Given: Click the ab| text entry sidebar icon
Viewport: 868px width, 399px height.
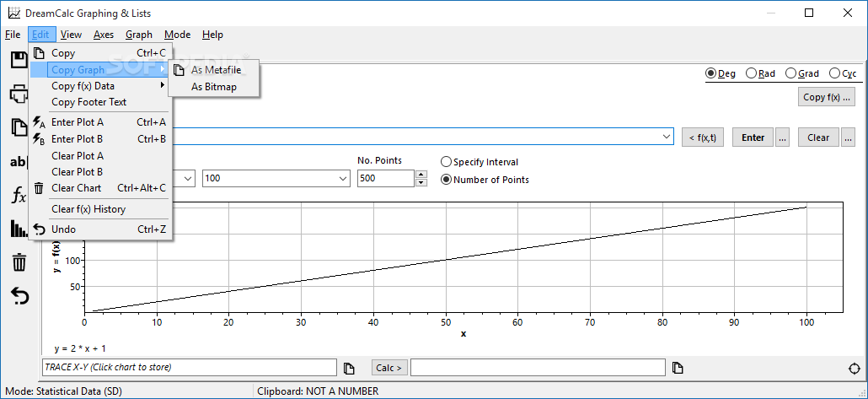Looking at the screenshot, I should (19, 162).
